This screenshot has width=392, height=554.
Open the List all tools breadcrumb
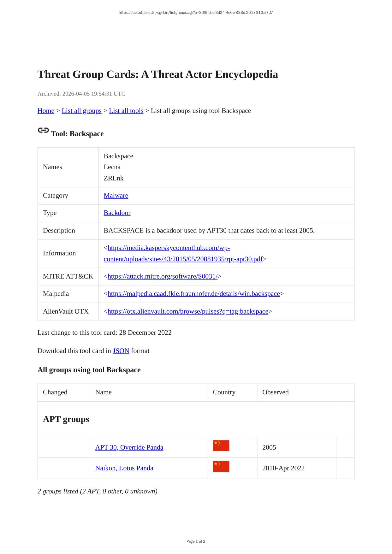pyautogui.click(x=126, y=111)
